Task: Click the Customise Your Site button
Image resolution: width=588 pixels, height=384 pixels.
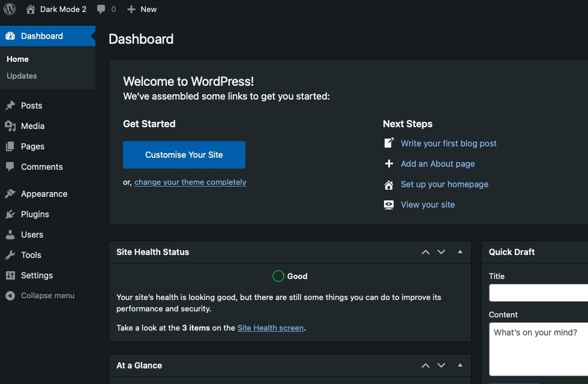Action: tap(184, 155)
